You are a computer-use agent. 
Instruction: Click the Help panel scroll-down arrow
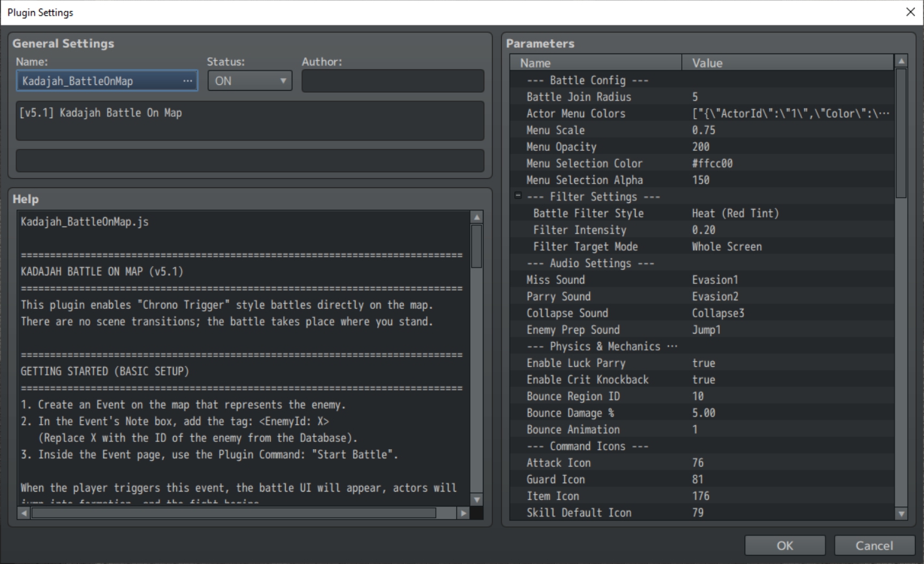(477, 500)
